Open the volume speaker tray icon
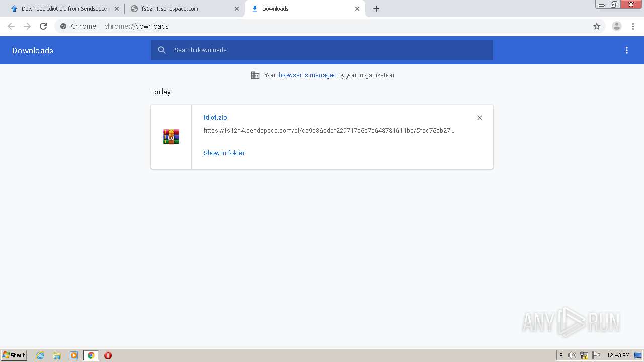The image size is (644, 362). [x=572, y=355]
